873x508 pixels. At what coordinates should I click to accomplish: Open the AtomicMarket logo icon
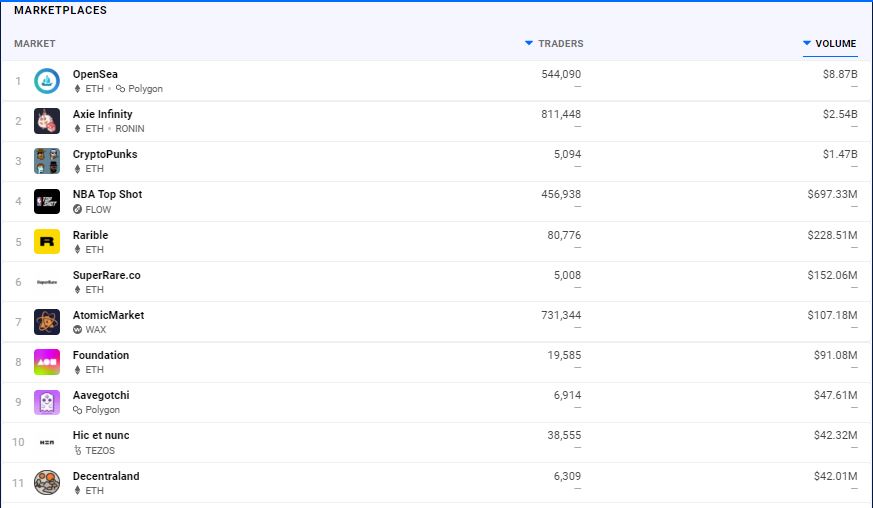[x=47, y=322]
